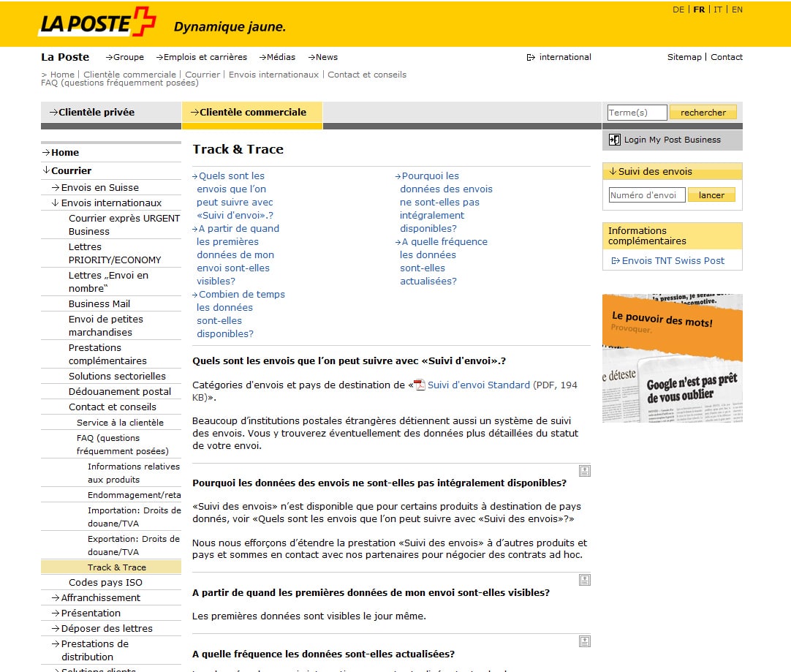Select the FR language option

699,10
